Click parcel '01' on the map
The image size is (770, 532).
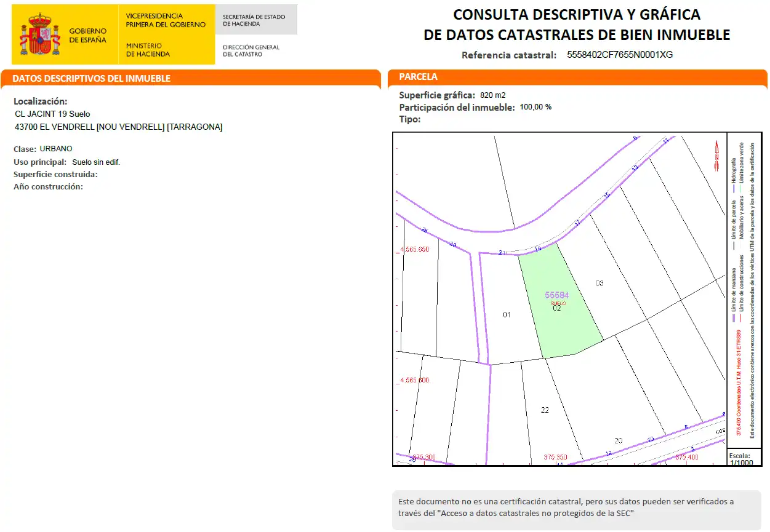point(507,315)
